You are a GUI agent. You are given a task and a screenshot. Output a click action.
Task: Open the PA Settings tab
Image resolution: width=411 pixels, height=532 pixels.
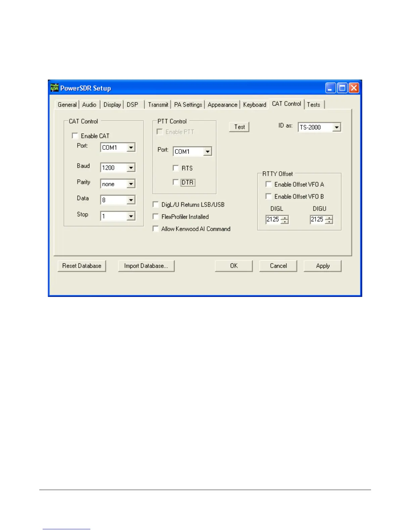click(188, 105)
